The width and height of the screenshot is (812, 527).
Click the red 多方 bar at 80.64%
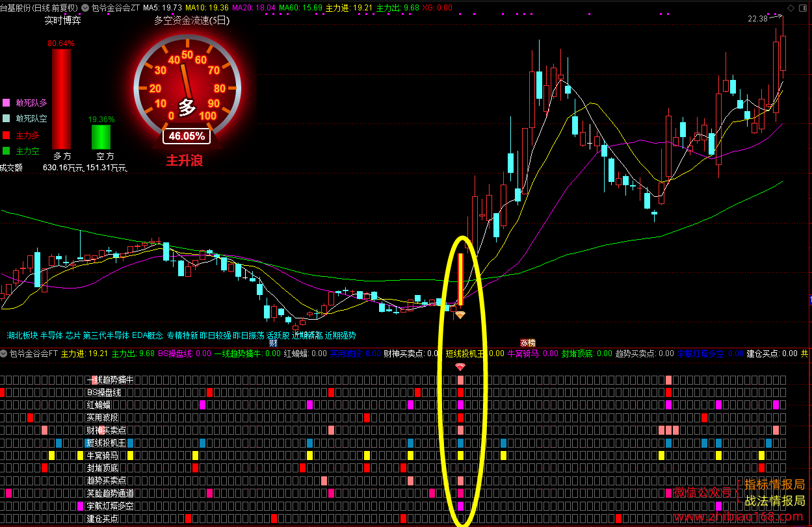61,99
